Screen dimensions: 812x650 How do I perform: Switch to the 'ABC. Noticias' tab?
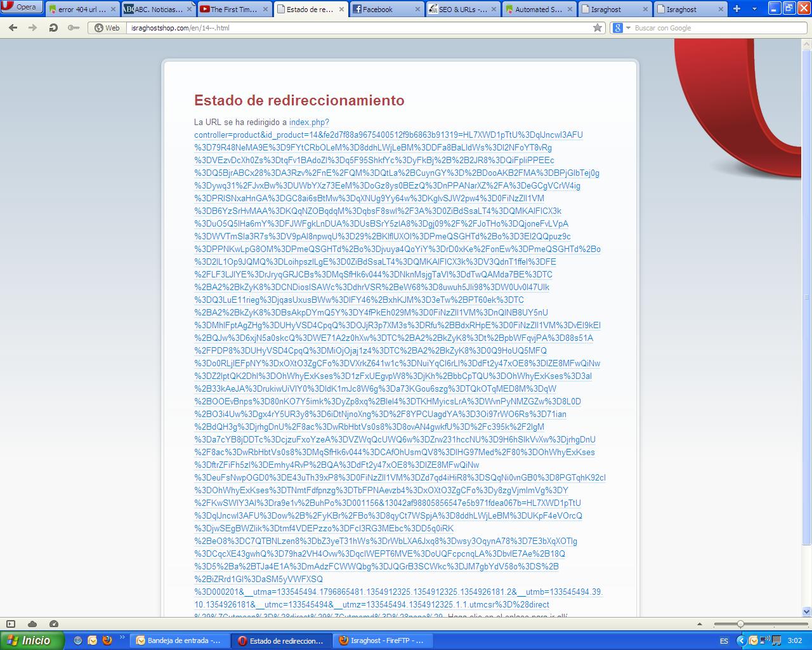(158, 10)
